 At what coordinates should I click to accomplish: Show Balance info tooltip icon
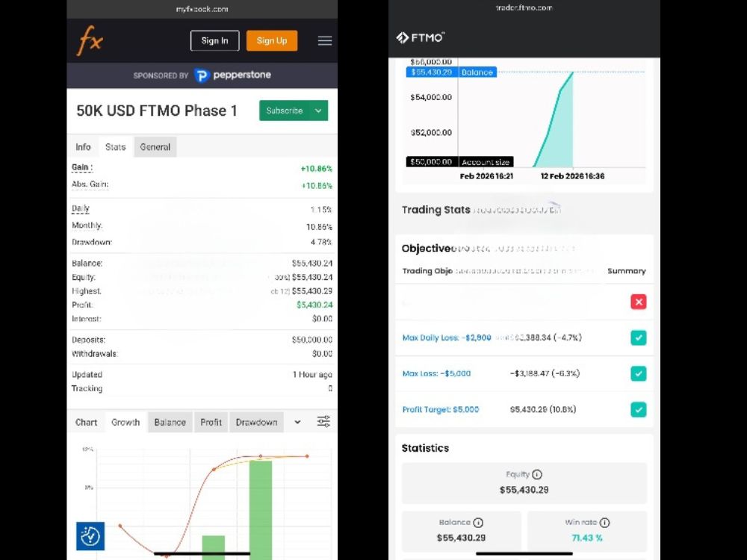click(478, 523)
